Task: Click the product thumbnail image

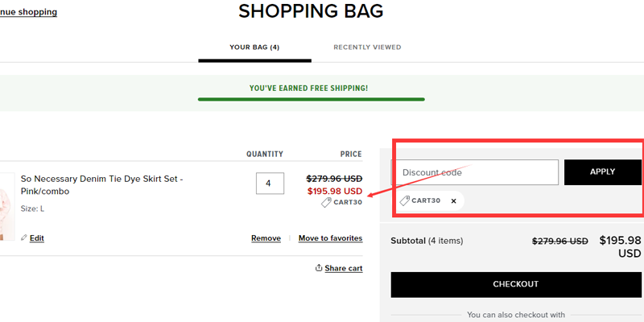Action: pyautogui.click(x=5, y=207)
